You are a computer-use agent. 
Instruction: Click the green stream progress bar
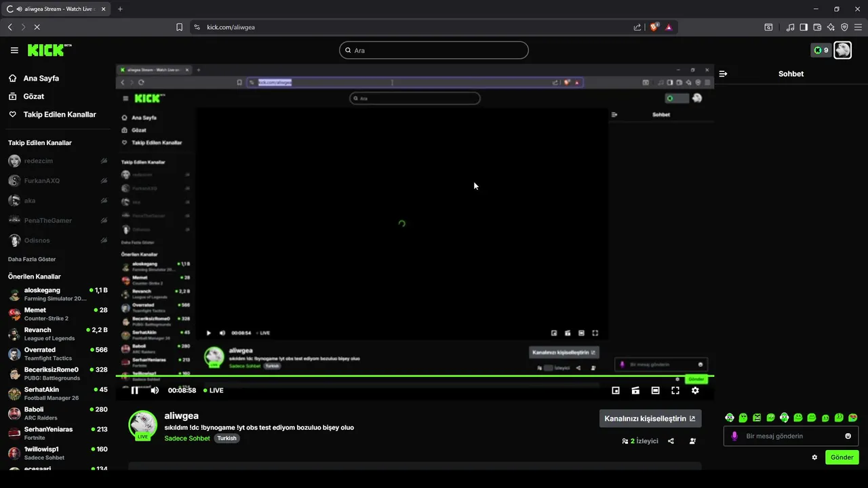[x=415, y=375]
